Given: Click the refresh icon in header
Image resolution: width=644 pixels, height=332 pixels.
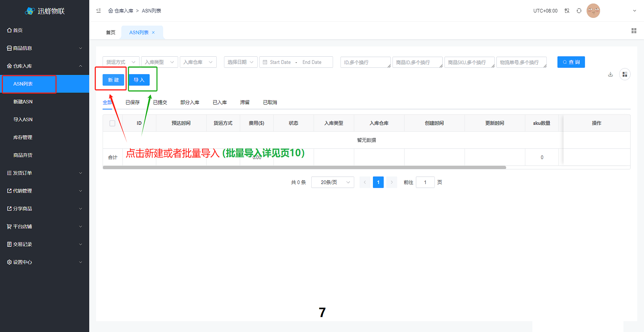Looking at the screenshot, I should [579, 11].
